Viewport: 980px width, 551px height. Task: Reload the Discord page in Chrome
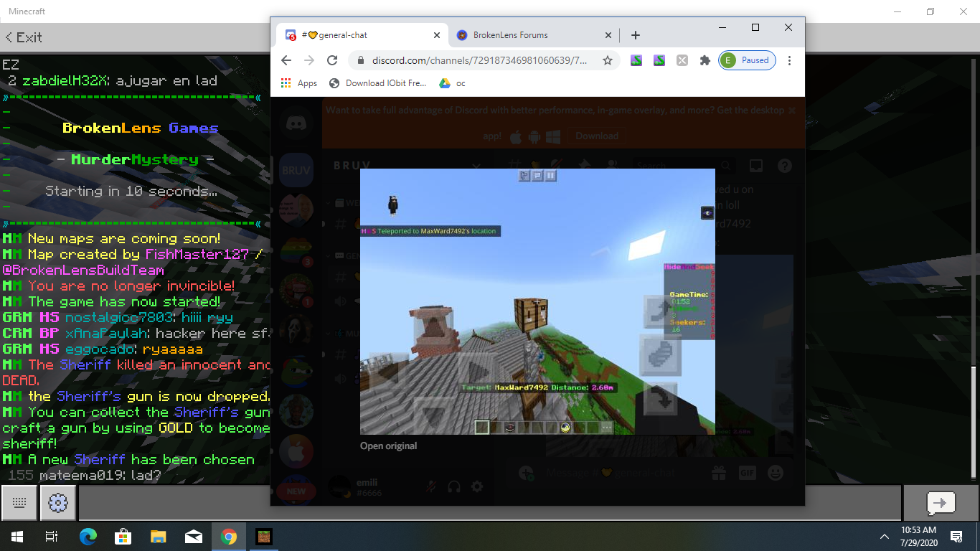[332, 60]
